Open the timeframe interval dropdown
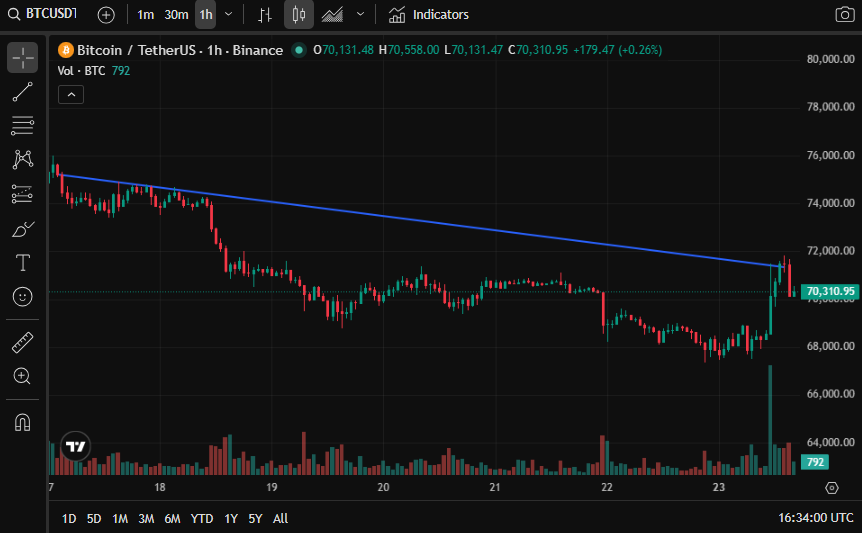Viewport: 862px width, 533px height. [229, 14]
